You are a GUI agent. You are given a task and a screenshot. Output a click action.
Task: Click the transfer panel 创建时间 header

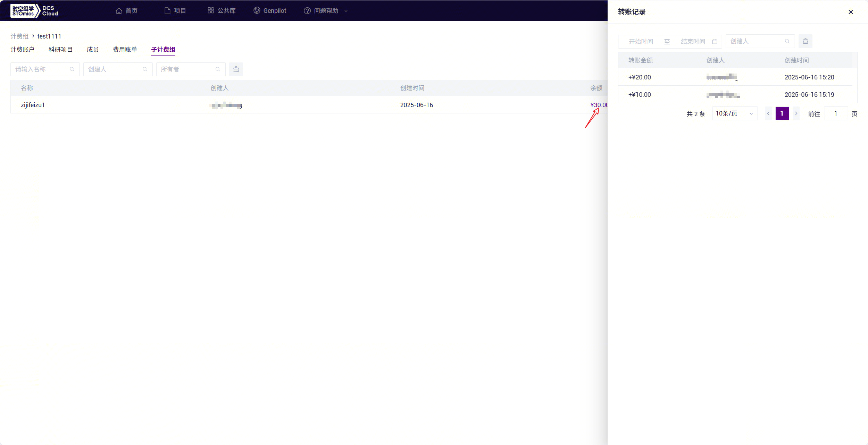(797, 60)
